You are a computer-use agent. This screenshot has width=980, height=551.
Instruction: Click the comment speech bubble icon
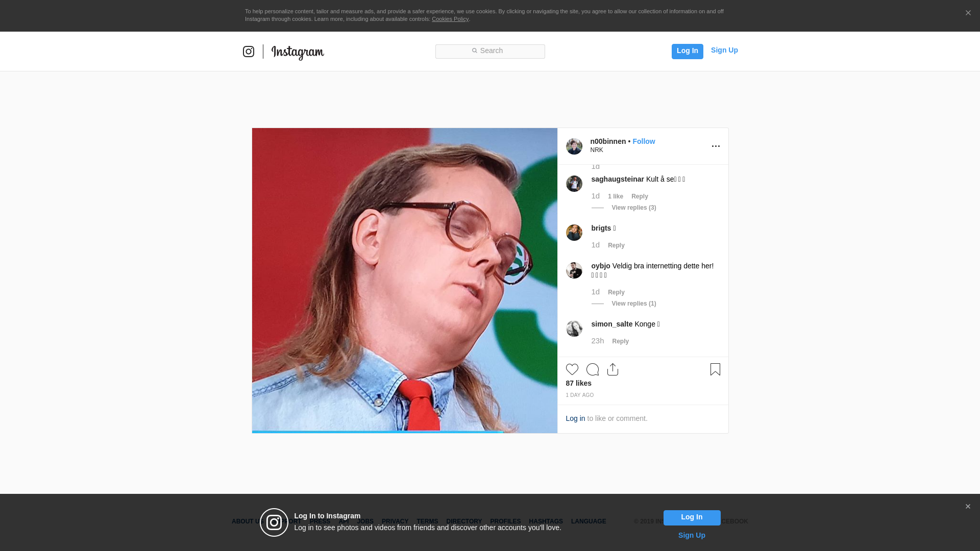(592, 369)
